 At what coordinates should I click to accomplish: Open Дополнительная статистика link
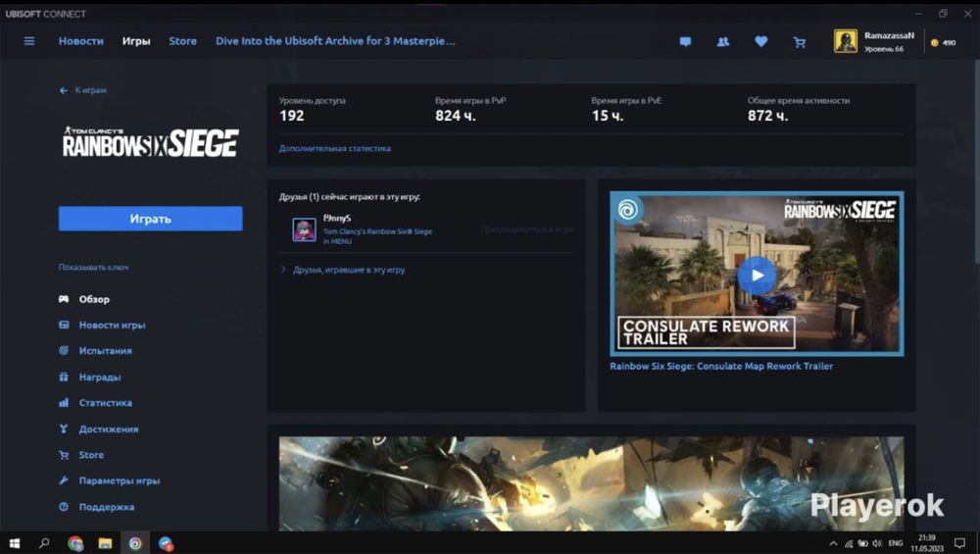pos(335,148)
